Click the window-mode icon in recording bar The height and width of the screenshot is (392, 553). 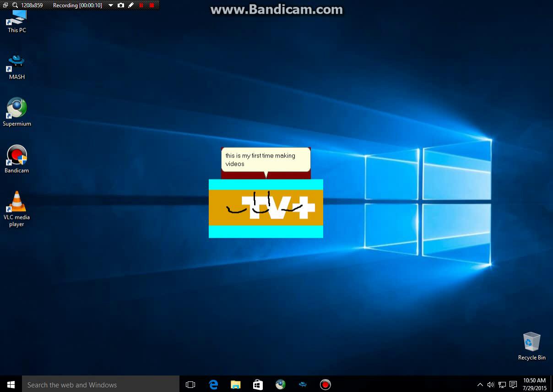tap(5, 5)
